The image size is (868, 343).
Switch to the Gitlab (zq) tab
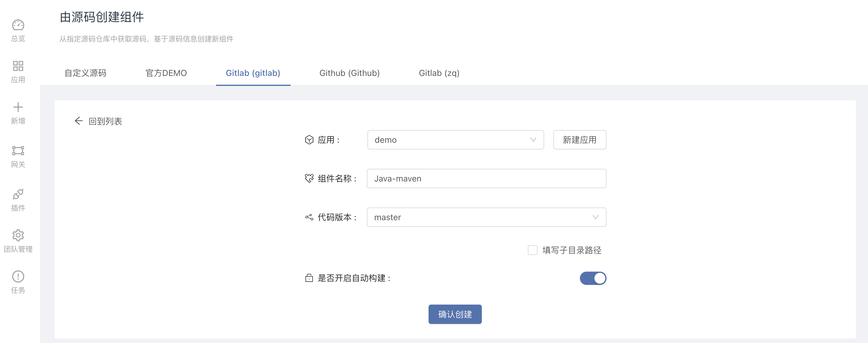click(x=439, y=73)
